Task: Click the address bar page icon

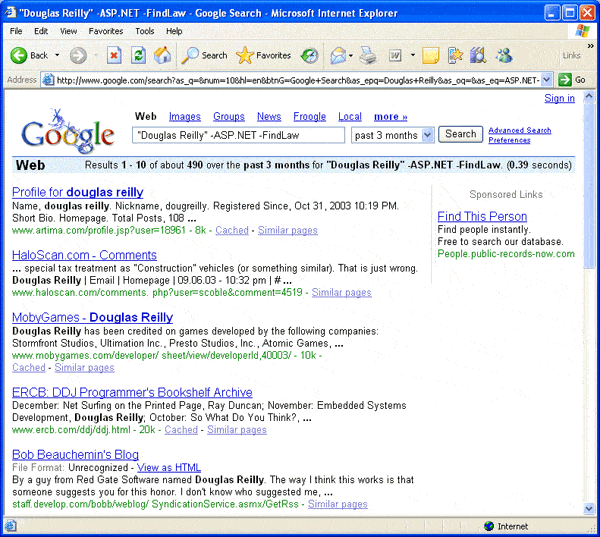Action: coord(48,80)
